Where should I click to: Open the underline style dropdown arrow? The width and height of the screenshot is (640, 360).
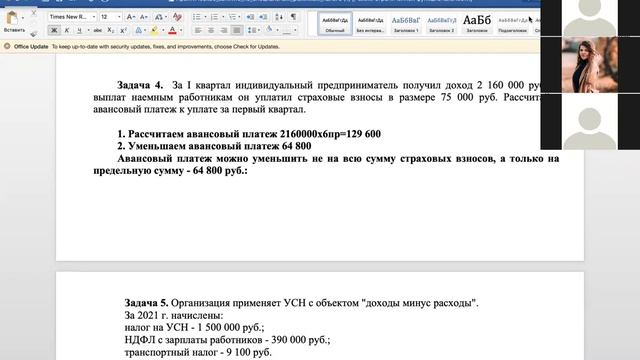pyautogui.click(x=88, y=30)
